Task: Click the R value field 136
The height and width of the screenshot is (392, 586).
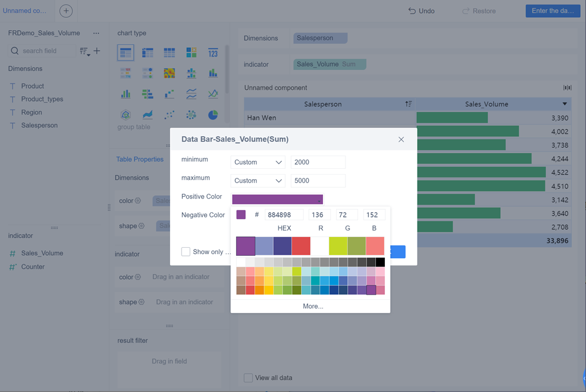Action: coord(320,215)
